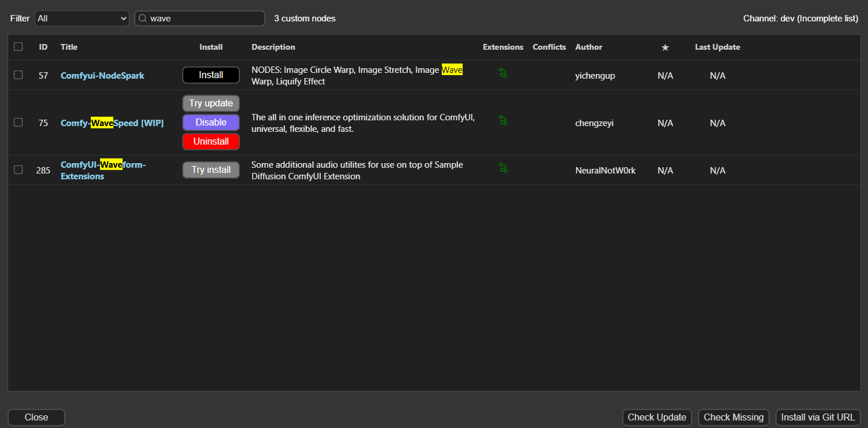Sort by the Title column header
The width and height of the screenshot is (868, 428).
pyautogui.click(x=69, y=47)
